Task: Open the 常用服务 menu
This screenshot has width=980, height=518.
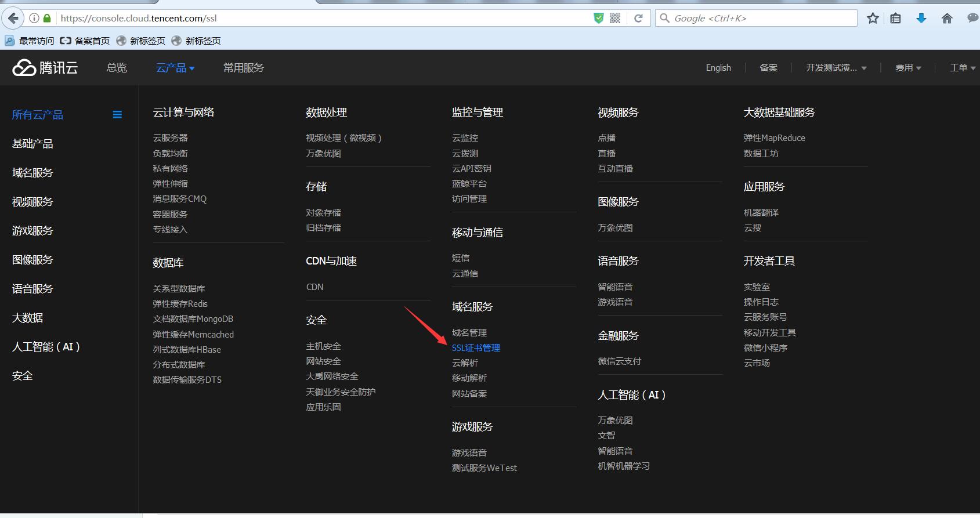Action: pos(244,68)
